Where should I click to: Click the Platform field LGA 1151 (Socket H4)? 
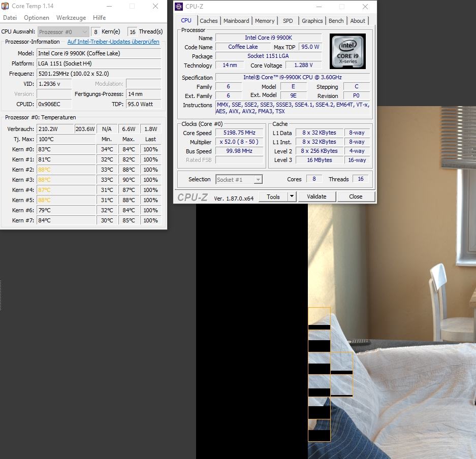pos(99,63)
